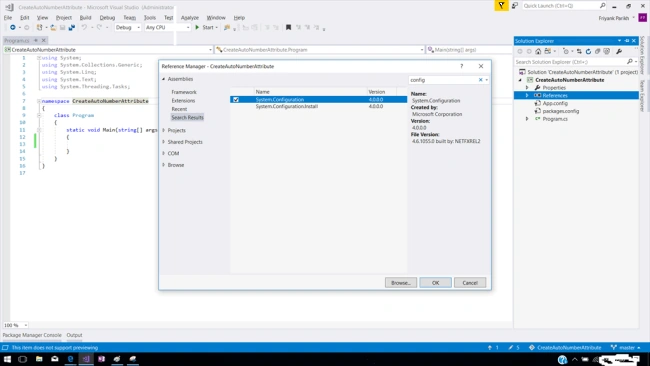
Task: Open the Tools menu
Action: tap(150, 18)
